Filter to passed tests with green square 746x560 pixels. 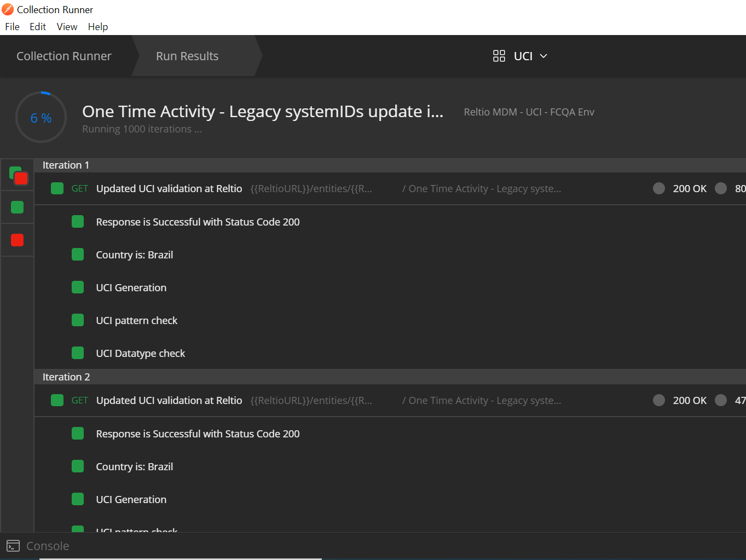(x=18, y=207)
